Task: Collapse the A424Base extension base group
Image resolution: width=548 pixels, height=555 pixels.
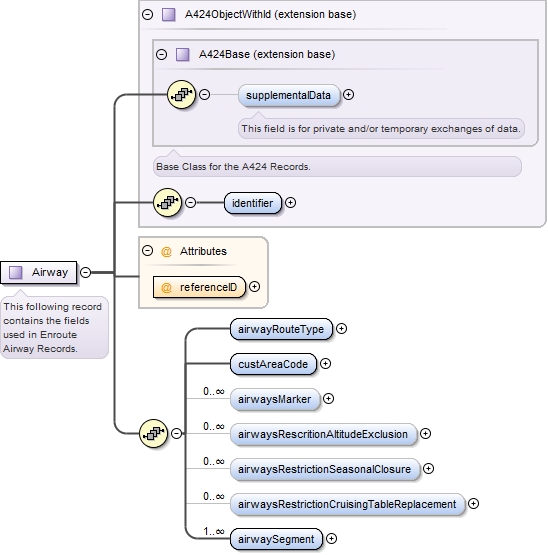Action: 161,55
